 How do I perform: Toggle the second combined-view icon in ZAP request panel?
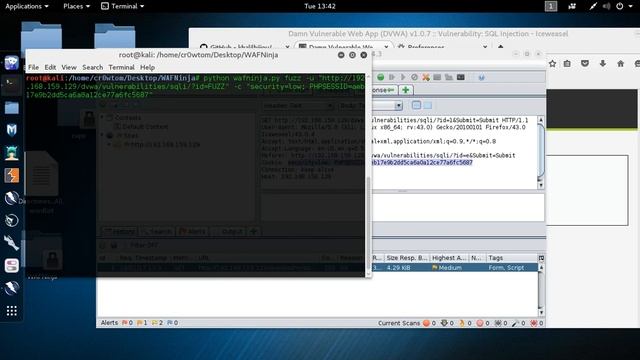(427, 105)
